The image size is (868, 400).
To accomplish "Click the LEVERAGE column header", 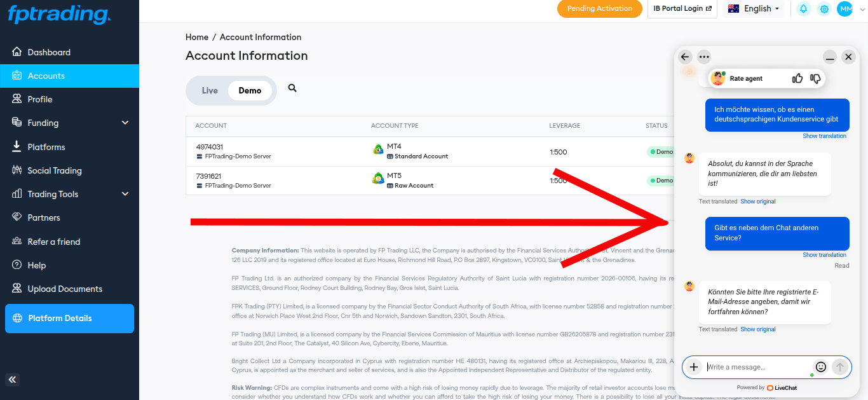I will point(565,126).
